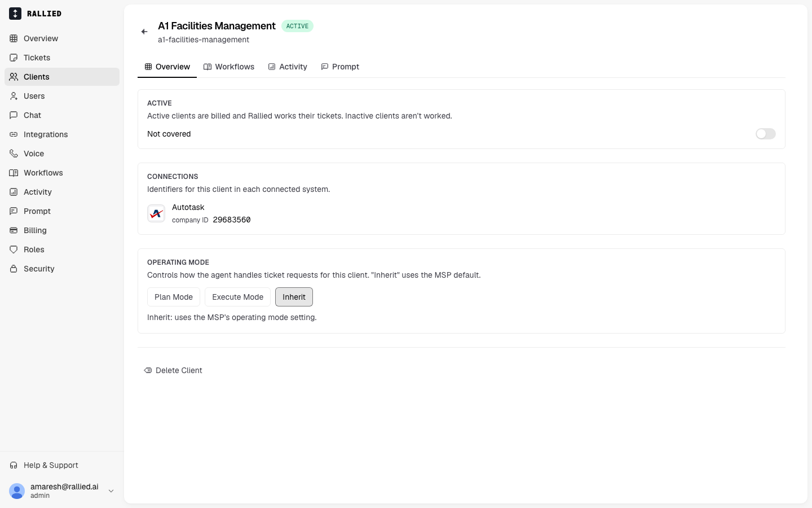Screen dimensions: 812x508
Task: Open Security page in sidebar
Action: click(62, 269)
